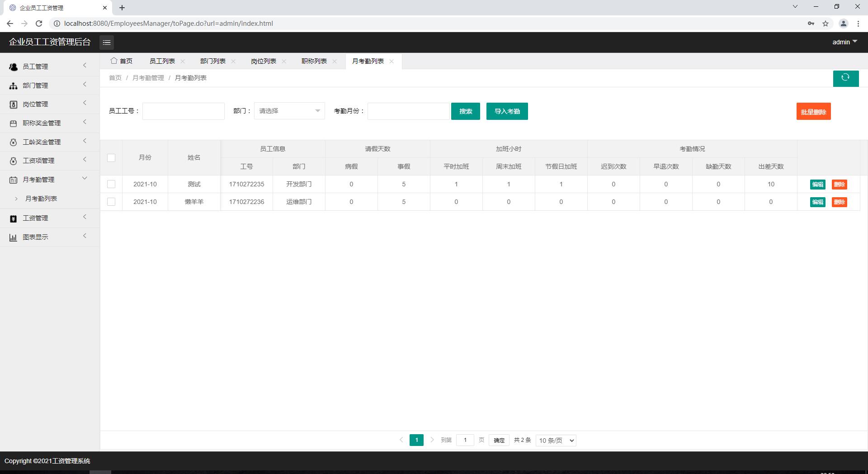This screenshot has height=474, width=868.
Task: Open the 10 条/页 page size dropdown
Action: [x=556, y=441]
